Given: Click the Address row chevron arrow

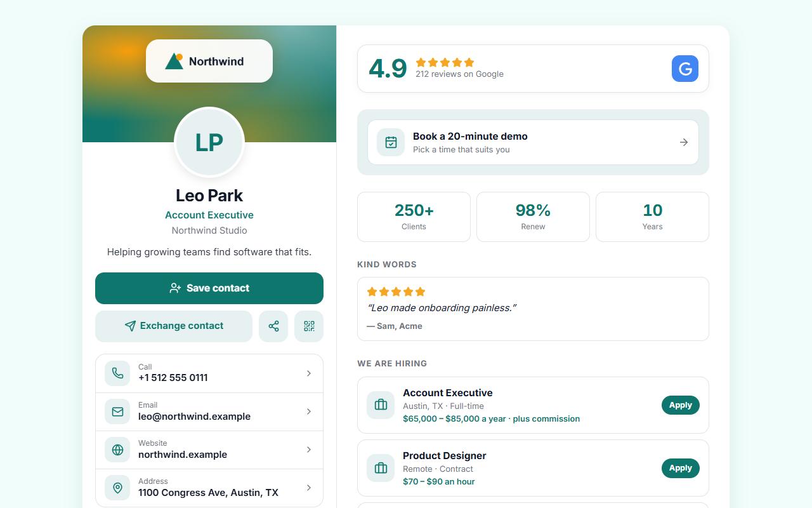Looking at the screenshot, I should tap(309, 488).
